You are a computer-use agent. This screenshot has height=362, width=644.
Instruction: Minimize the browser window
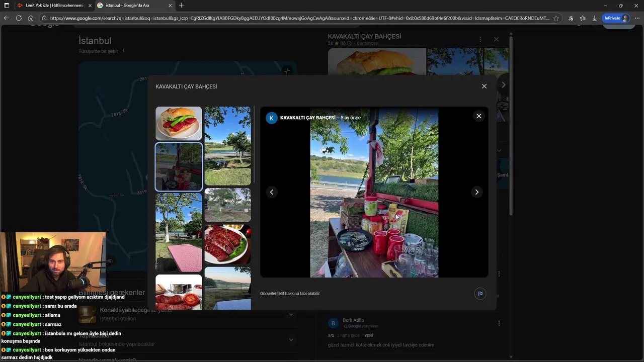click(x=605, y=6)
